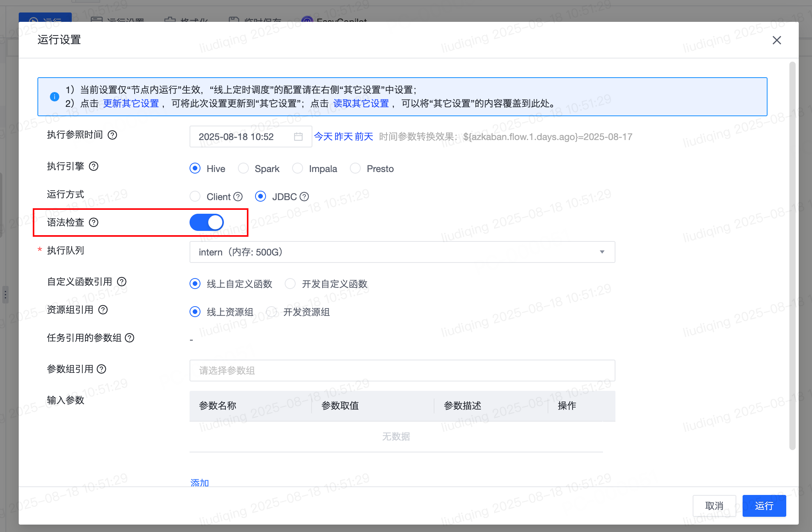Click help icon beside 自定义函数引用
This screenshot has height=532, width=812.
click(x=122, y=282)
